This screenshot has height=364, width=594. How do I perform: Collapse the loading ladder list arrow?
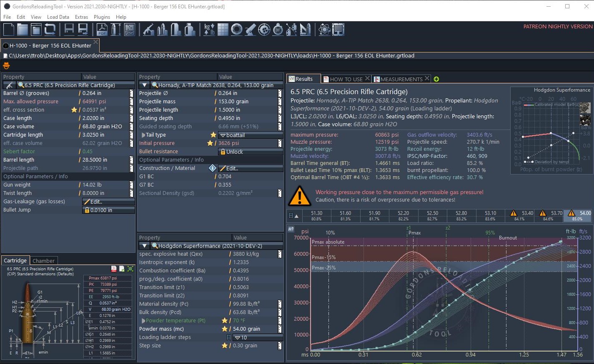click(296, 216)
